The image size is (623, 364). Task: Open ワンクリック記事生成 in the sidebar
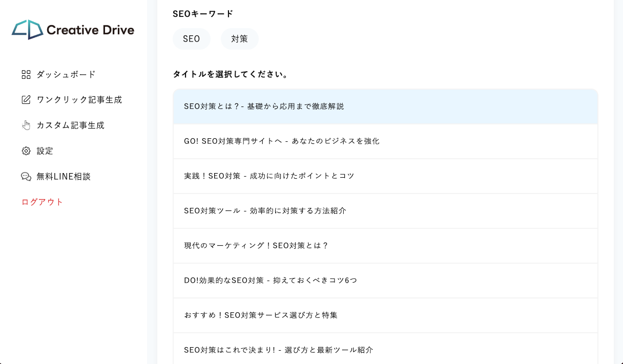79,100
